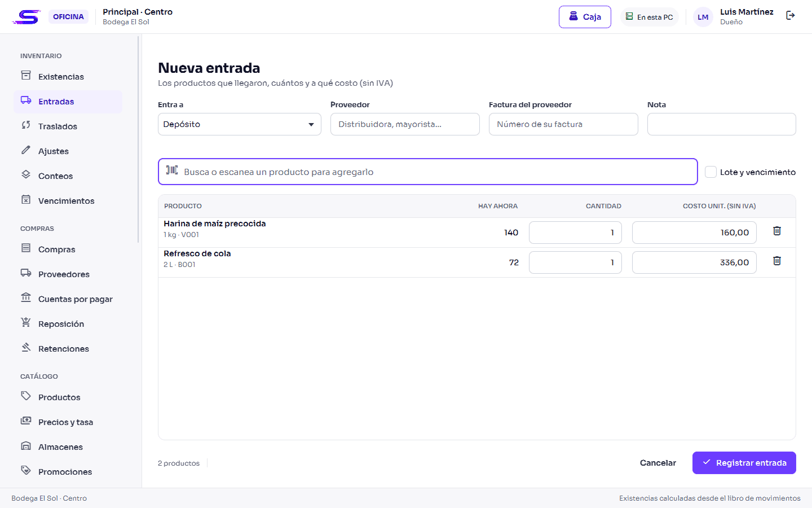Click the logout icon beside Luis Martínez

[791, 16]
